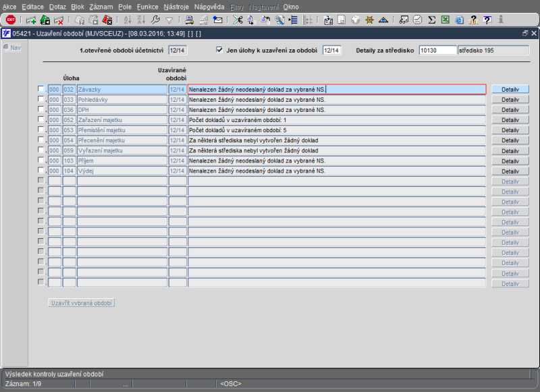Open the Editace menu

[x=32, y=7]
